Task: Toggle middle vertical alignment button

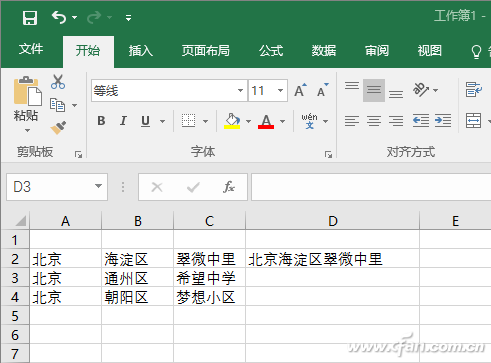Action: coord(374,90)
